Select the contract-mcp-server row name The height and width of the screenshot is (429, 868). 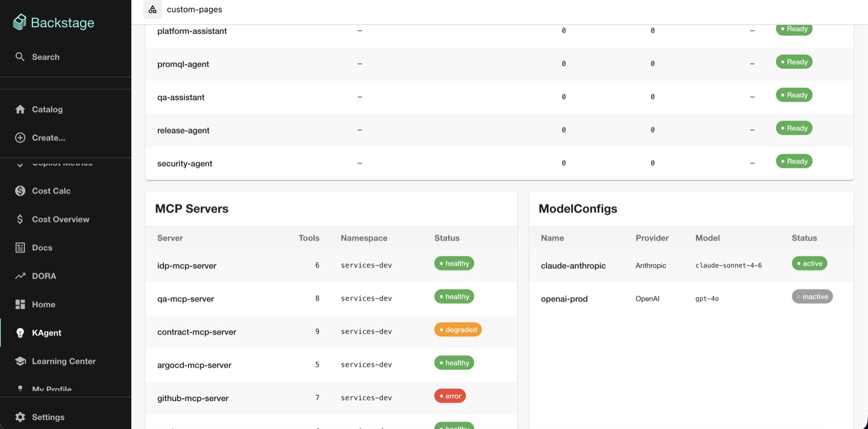click(196, 332)
